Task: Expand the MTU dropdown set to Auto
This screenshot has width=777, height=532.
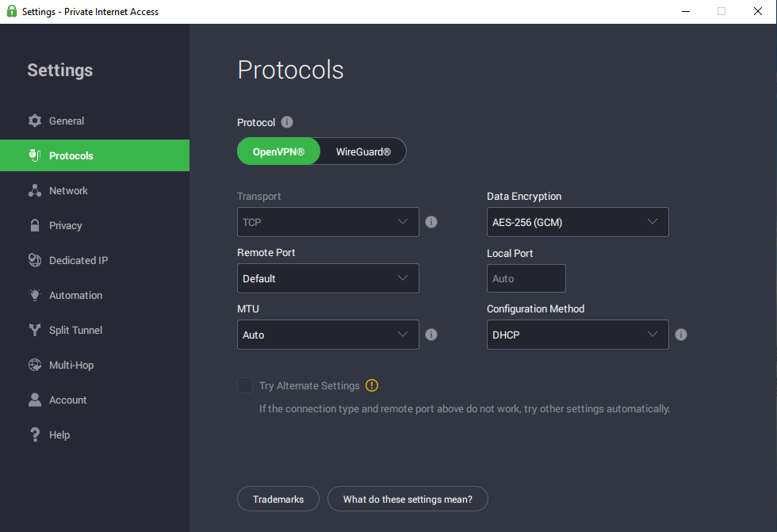Action: (x=328, y=335)
